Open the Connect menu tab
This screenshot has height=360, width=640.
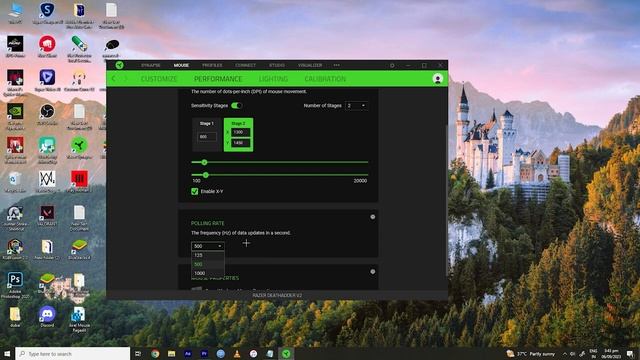click(x=245, y=65)
